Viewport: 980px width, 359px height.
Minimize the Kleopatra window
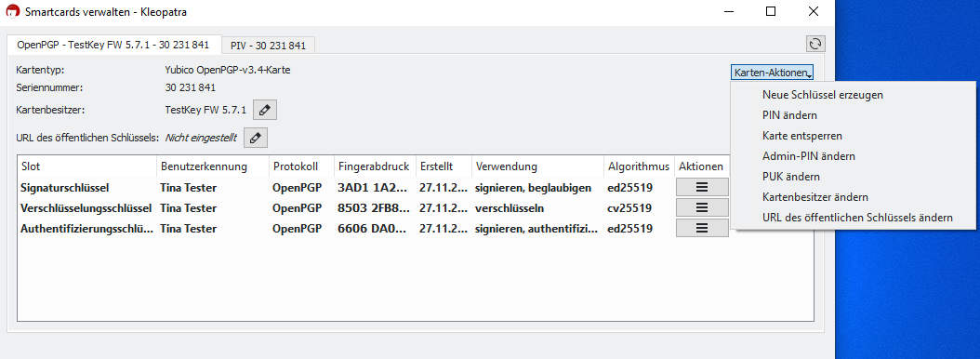coord(729,11)
